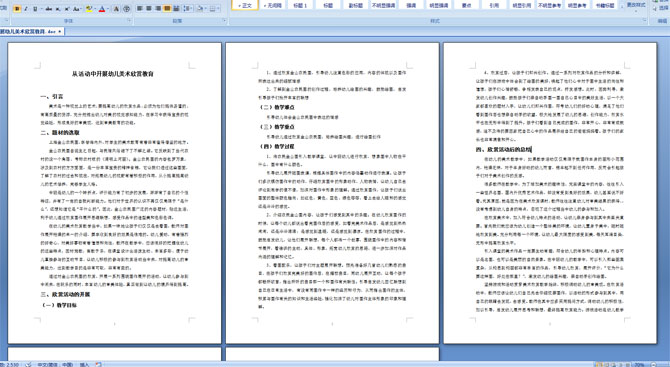670x367 pixels.
Task: Click the superscript icon
Action: (67, 9)
